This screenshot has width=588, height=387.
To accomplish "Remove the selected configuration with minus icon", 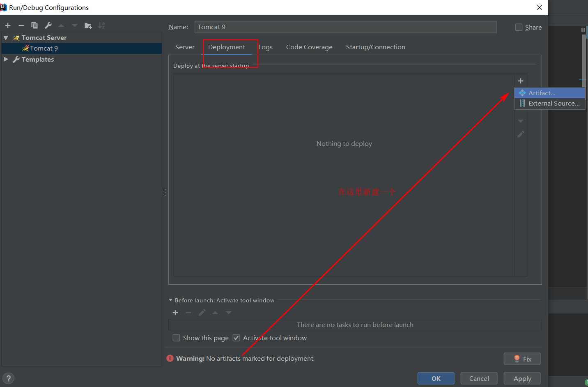I will tap(21, 25).
